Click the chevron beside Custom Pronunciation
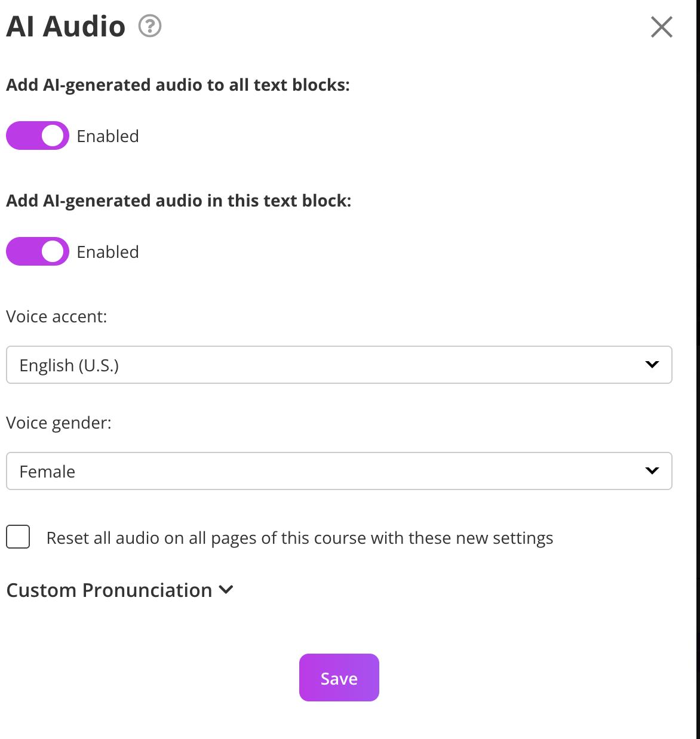Screen dimensions: 700x739 tap(226, 590)
